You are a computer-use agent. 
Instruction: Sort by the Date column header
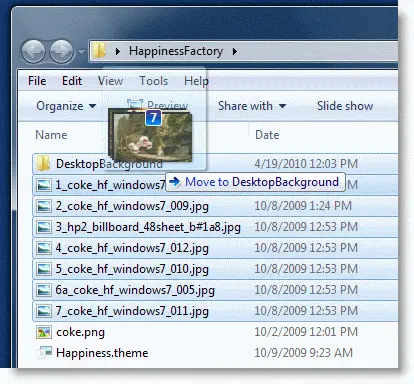pos(267,135)
